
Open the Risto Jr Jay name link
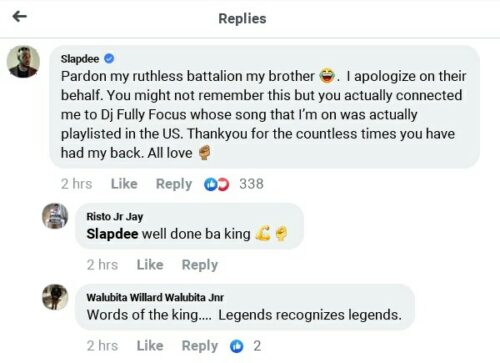[115, 217]
